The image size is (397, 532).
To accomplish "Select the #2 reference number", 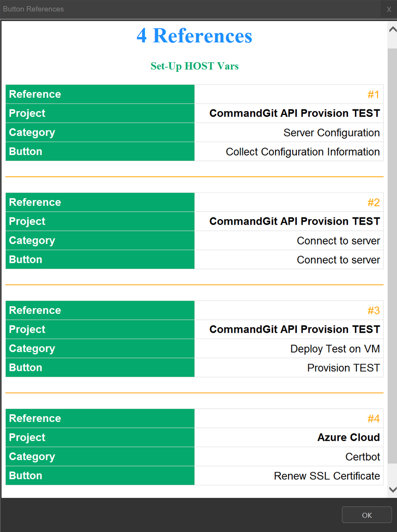I will pyautogui.click(x=373, y=203).
